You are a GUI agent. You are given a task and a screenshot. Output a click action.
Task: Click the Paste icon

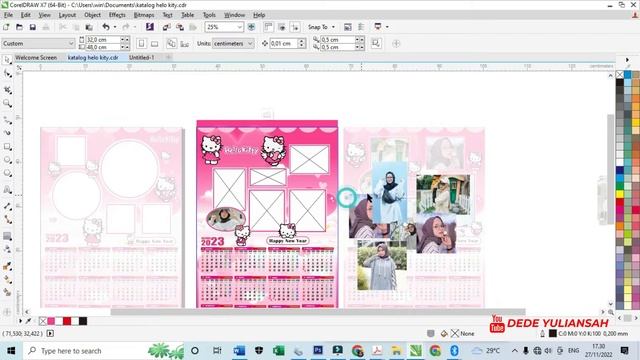click(89, 27)
